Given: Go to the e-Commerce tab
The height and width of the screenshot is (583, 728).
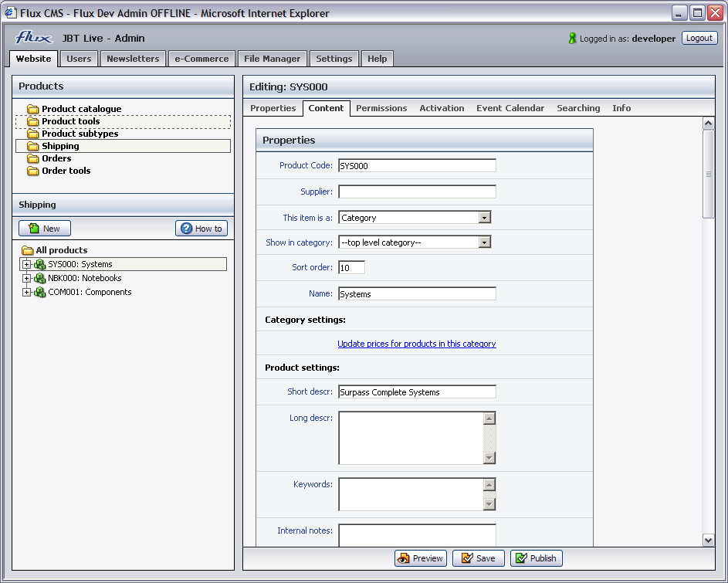Looking at the screenshot, I should coord(201,59).
